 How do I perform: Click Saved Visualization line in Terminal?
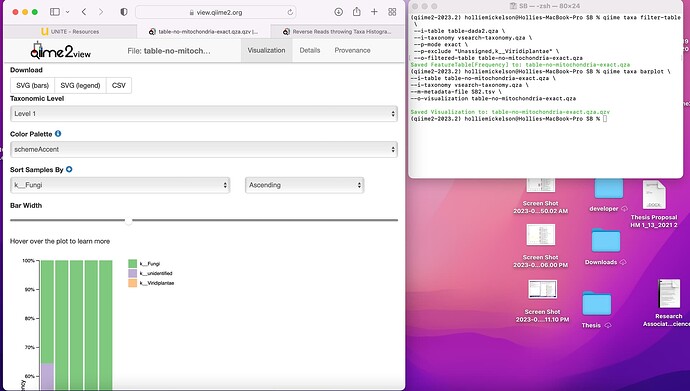pyautogui.click(x=510, y=112)
